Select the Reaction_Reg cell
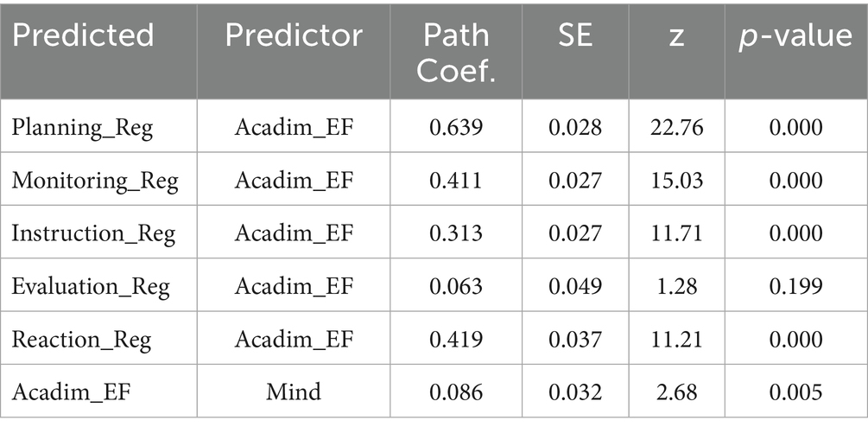This screenshot has height=433, width=868. tap(81, 339)
